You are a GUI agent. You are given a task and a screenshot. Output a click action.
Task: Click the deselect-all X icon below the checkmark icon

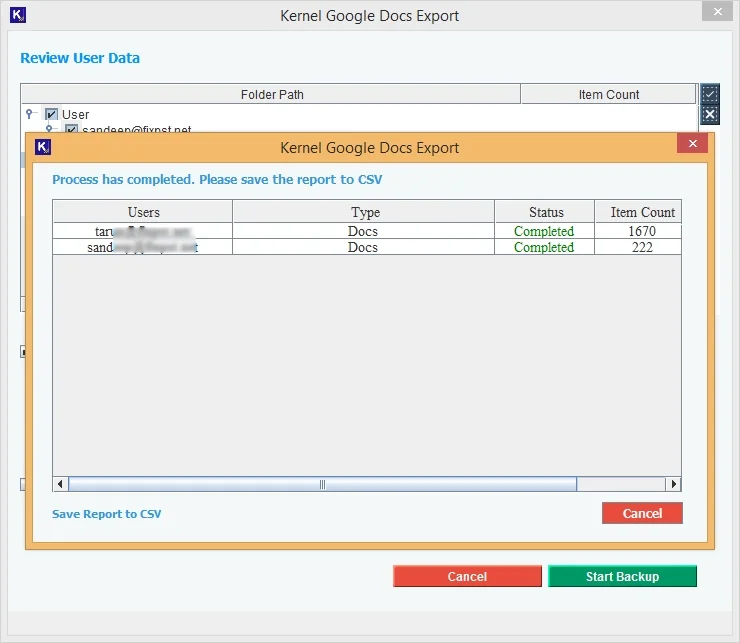710,114
